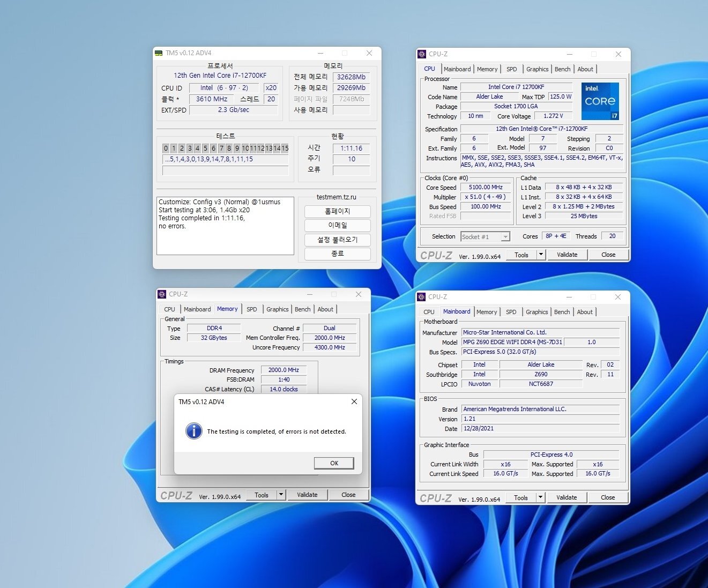The height and width of the screenshot is (588, 708).
Task: Click the mainboard model MPG Z690 EDGE WIFI DDR4
Action: point(512,342)
